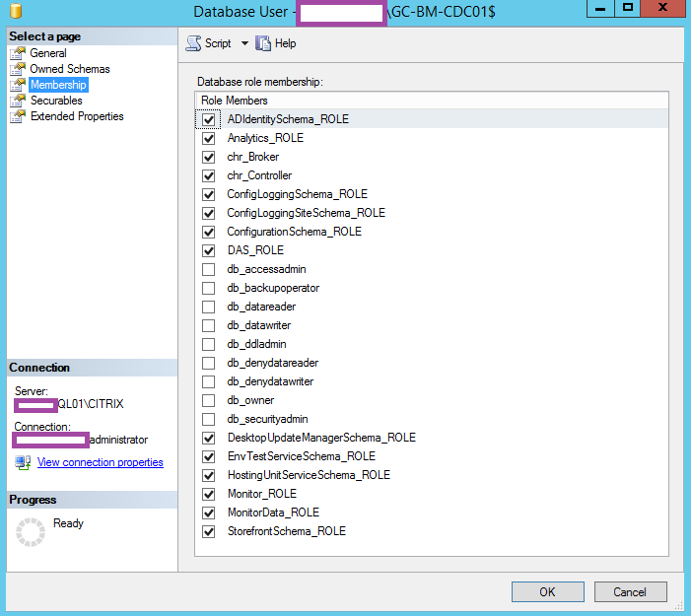Uncheck ADIdentitySchema_ROLE checkbox
This screenshot has height=616, width=691.
[208, 119]
